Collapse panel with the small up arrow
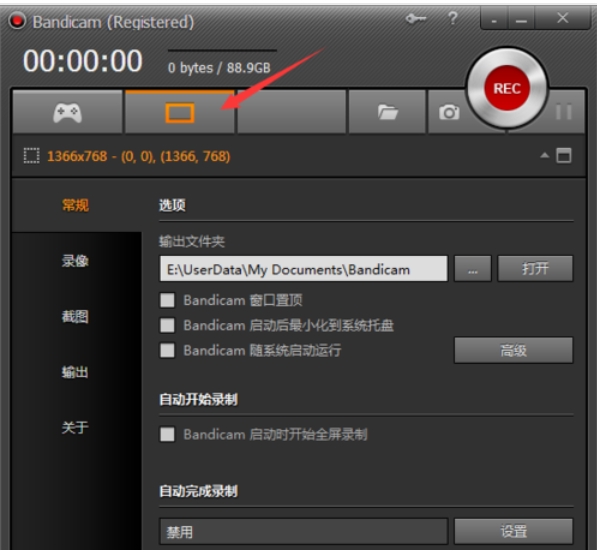The width and height of the screenshot is (597, 553). click(x=545, y=155)
